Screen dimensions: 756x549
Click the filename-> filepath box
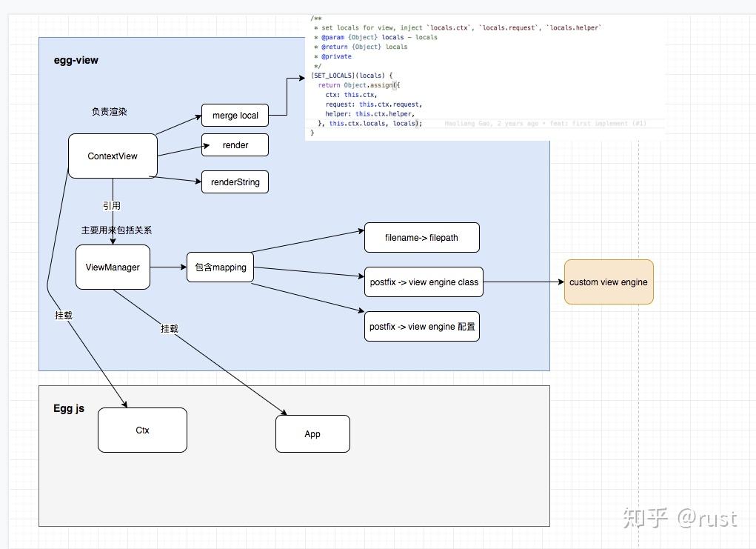[x=422, y=237]
